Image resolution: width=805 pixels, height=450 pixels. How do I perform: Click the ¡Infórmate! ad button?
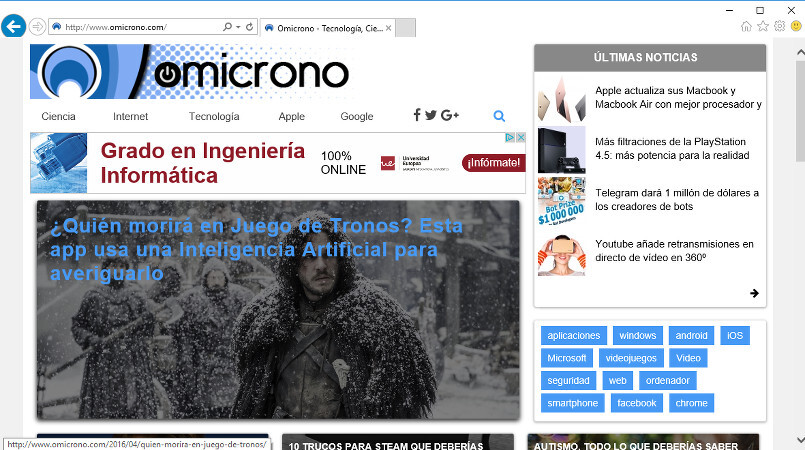(492, 163)
